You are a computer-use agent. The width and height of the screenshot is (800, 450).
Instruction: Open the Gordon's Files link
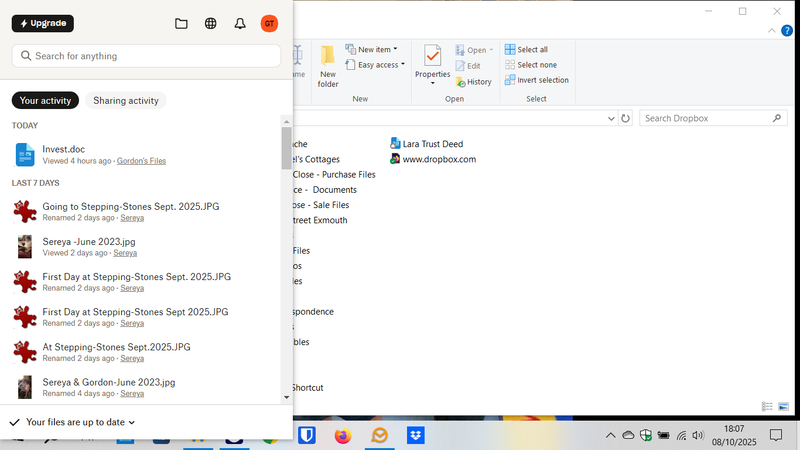coord(141,161)
